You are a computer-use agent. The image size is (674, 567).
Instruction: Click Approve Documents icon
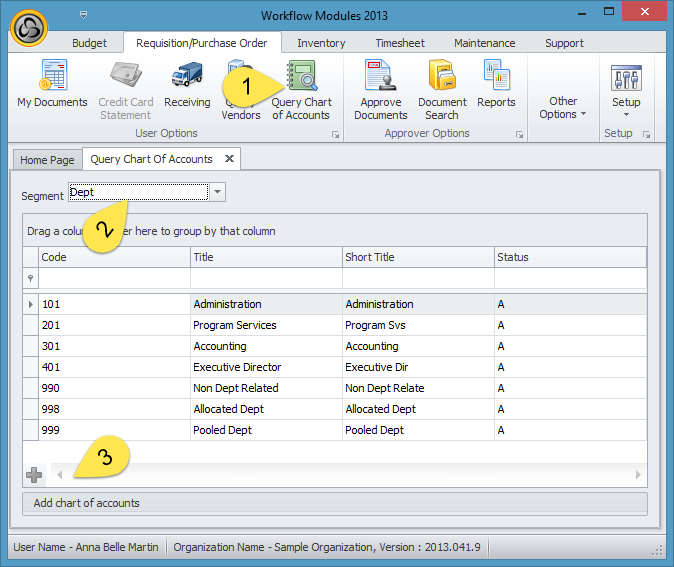click(380, 88)
